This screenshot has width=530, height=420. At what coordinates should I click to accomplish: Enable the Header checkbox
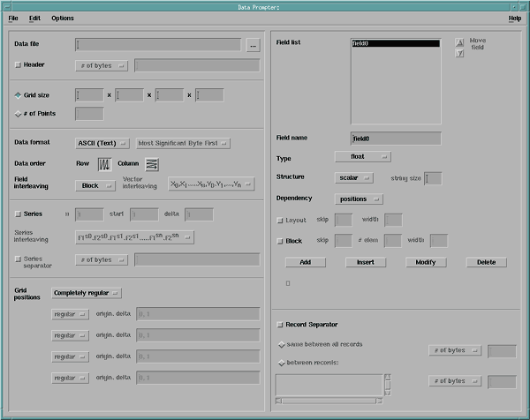[x=19, y=64]
